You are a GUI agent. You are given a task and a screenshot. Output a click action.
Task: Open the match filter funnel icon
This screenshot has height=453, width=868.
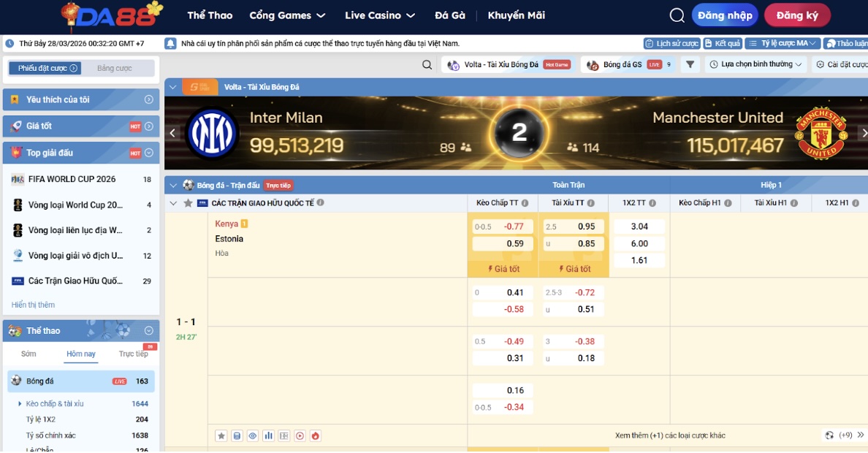coord(690,64)
